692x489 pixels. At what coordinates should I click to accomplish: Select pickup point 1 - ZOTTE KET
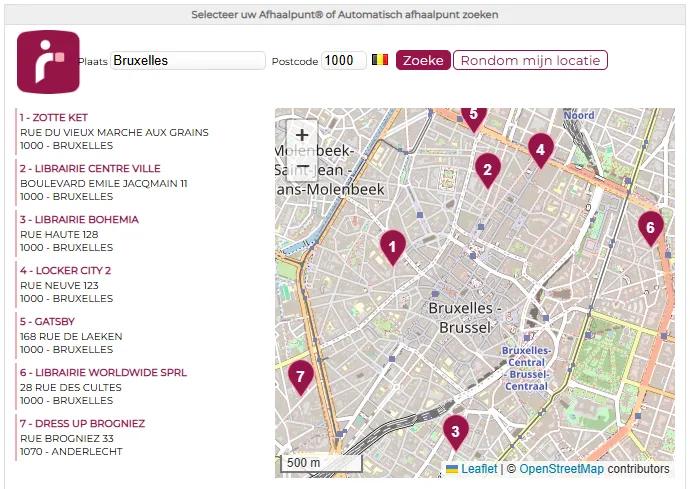(54, 117)
